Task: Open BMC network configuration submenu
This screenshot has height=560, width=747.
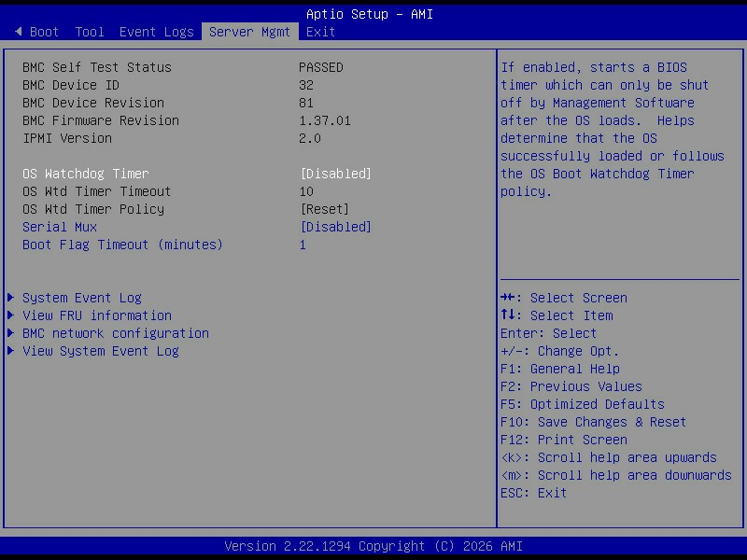Action: point(116,333)
